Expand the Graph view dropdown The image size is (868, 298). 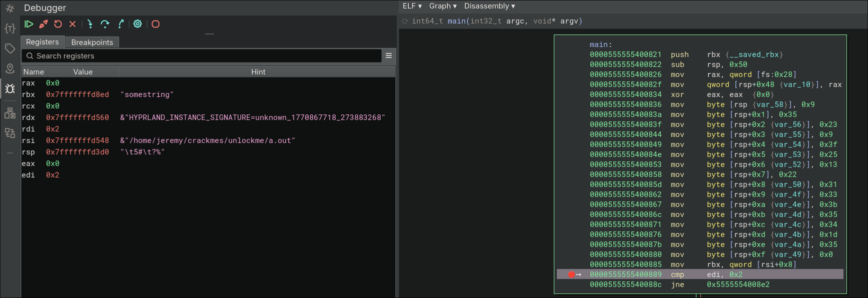[x=443, y=6]
